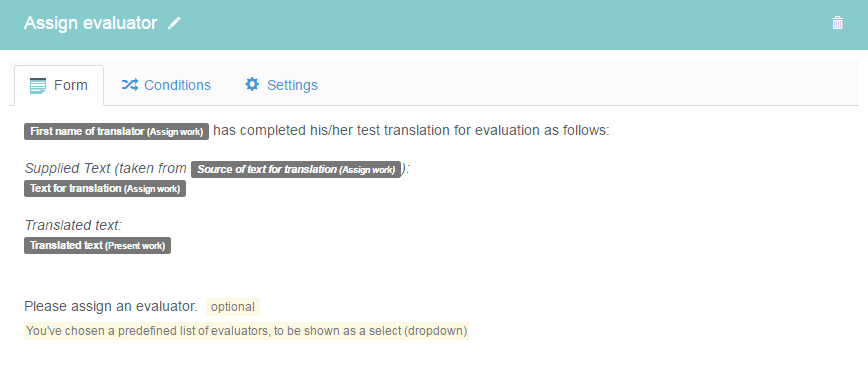Click the italic Supplied Text label
Image resolution: width=868 pixels, height=369 pixels.
[68, 169]
